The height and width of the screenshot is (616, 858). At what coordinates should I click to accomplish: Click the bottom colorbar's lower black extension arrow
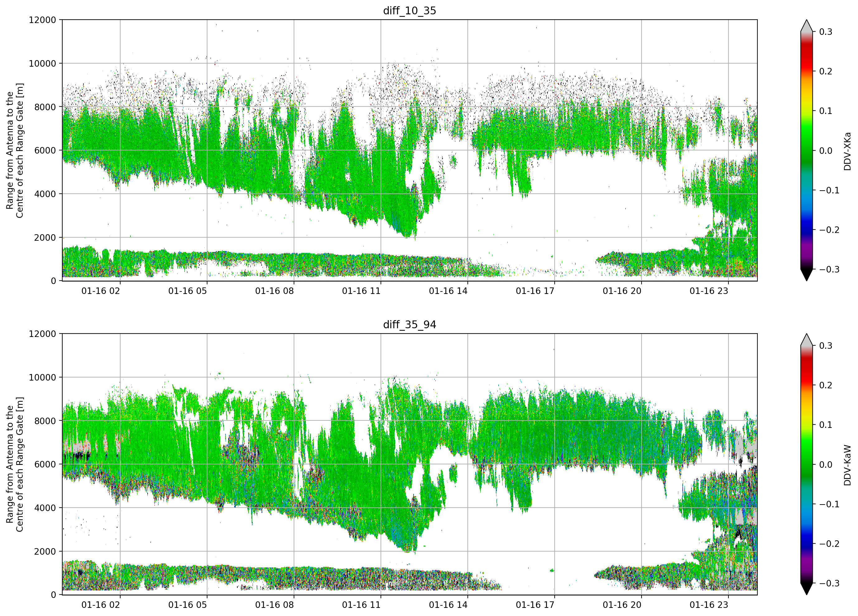coord(807,589)
